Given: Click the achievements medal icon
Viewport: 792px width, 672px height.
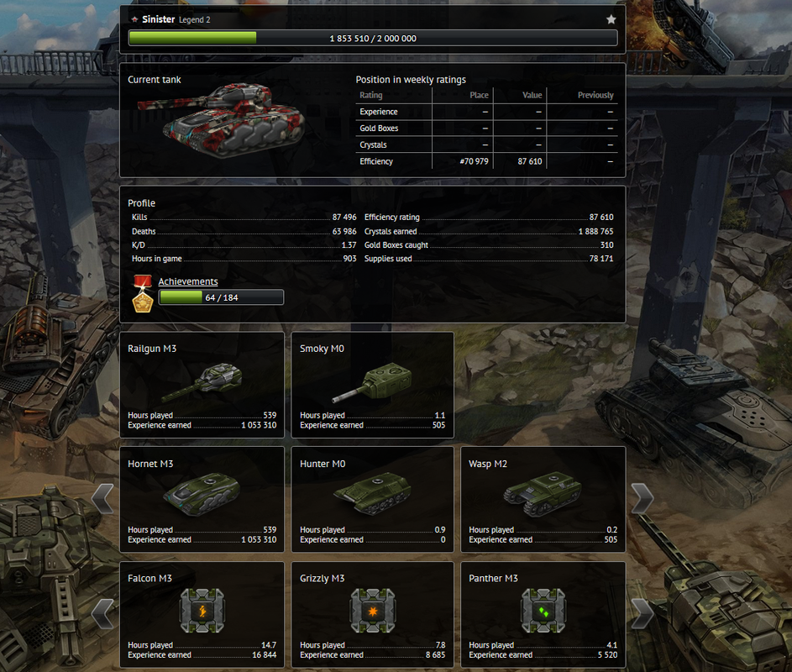Looking at the screenshot, I should (x=143, y=293).
